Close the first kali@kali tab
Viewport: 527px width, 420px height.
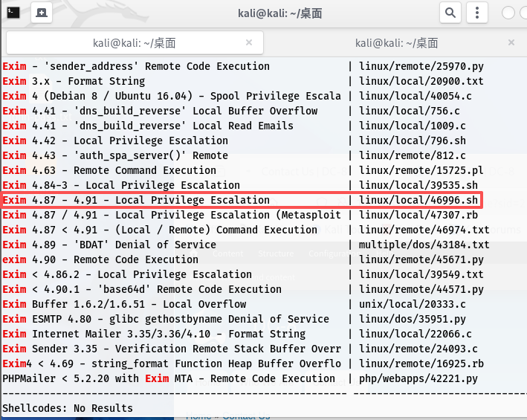(x=250, y=43)
